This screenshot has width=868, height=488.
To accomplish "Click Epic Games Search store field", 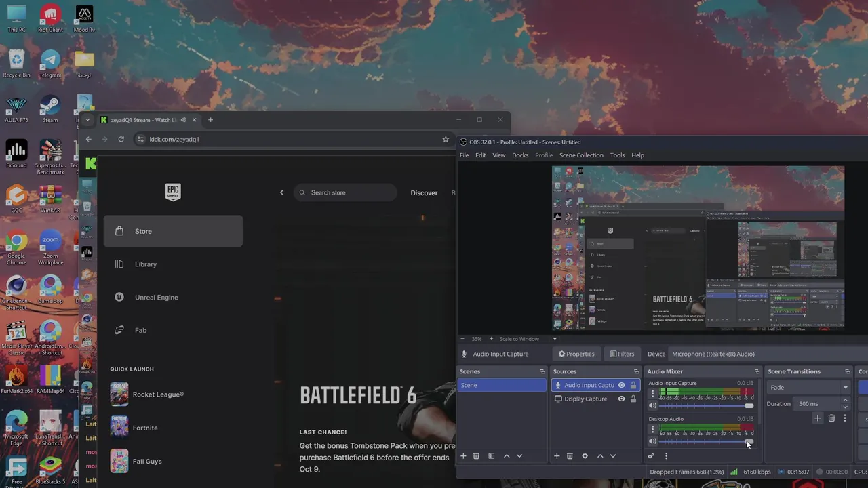I will (346, 192).
